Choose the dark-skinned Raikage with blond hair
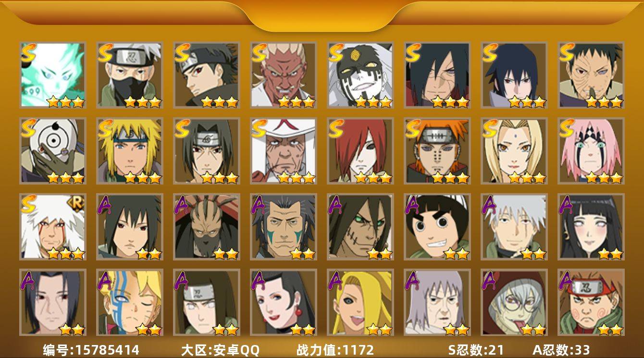The image size is (644, 358). pyautogui.click(x=284, y=75)
